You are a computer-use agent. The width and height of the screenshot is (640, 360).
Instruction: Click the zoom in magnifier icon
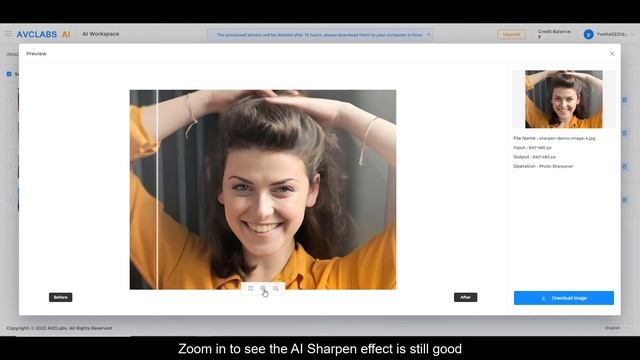[x=263, y=288]
